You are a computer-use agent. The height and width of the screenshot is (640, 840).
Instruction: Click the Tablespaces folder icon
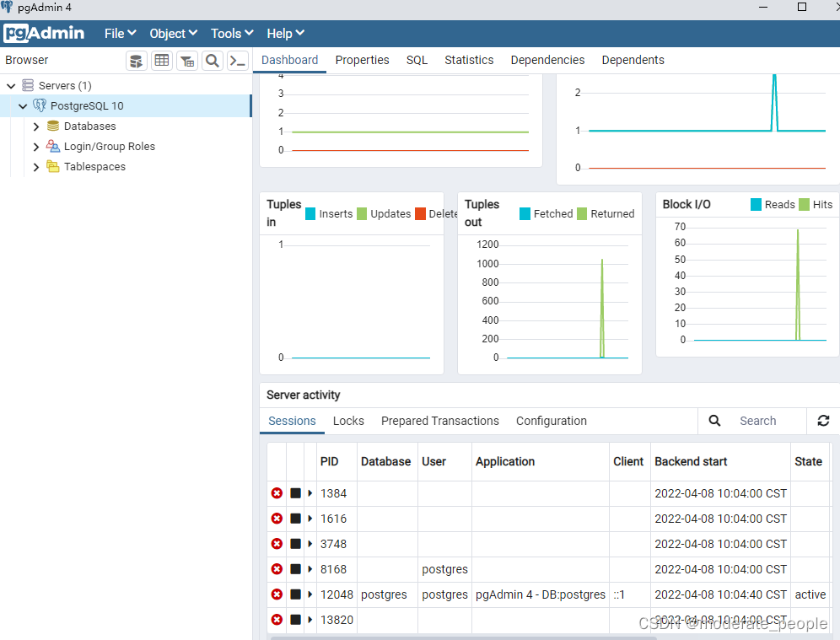(x=53, y=167)
